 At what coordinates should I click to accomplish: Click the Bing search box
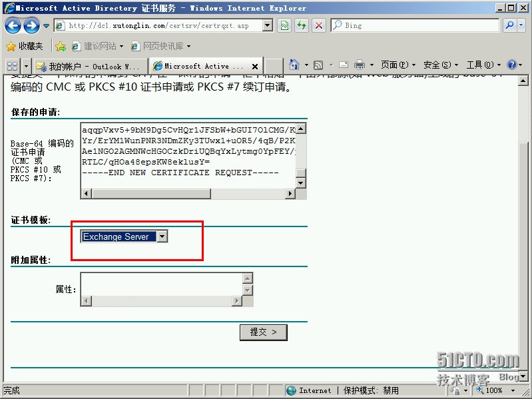[x=415, y=25]
